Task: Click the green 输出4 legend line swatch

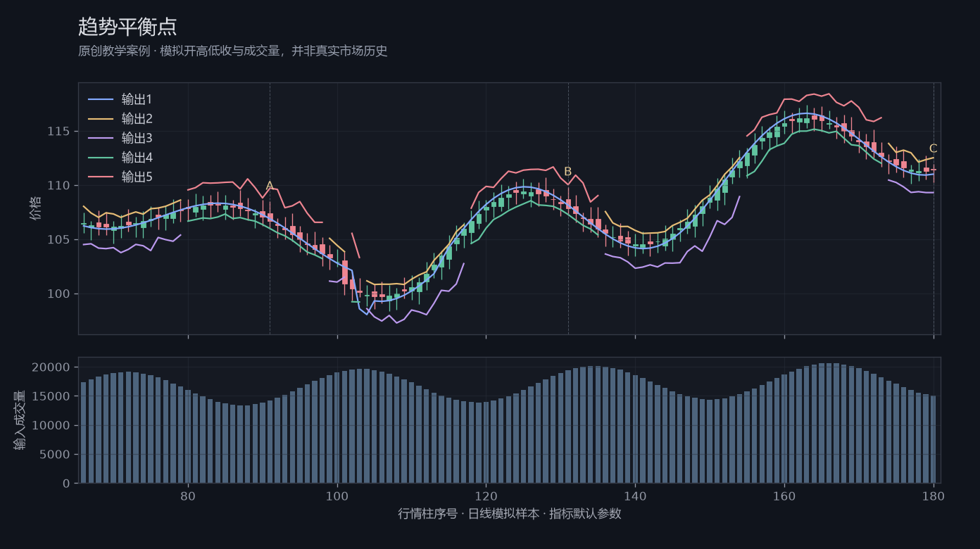Action: pos(100,158)
